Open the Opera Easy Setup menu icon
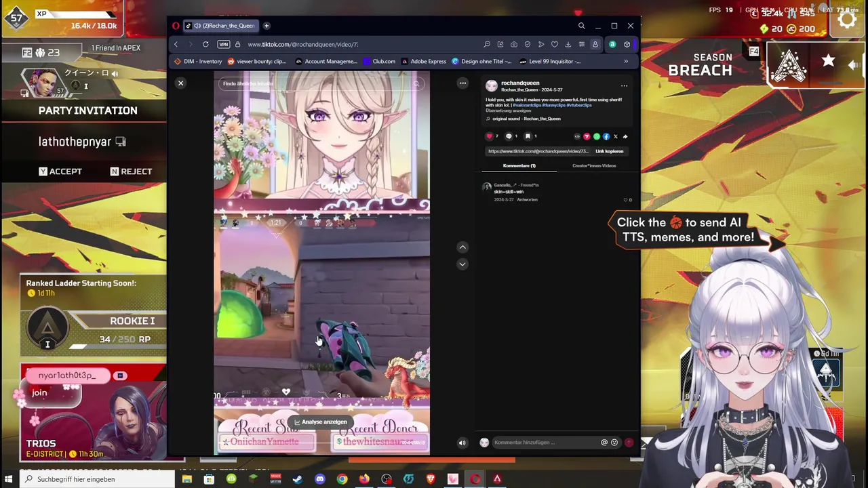Viewport: 868px width, 488px height. [581, 44]
